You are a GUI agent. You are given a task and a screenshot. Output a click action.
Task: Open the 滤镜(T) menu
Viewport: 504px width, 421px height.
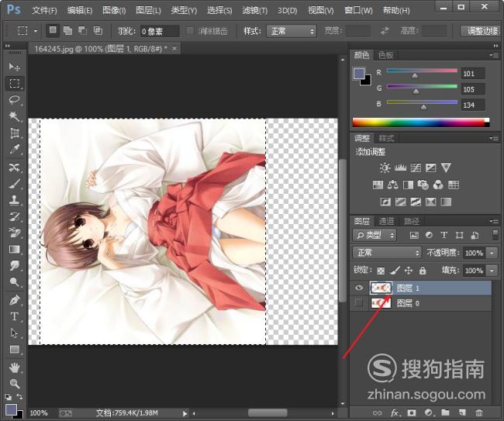(x=255, y=11)
